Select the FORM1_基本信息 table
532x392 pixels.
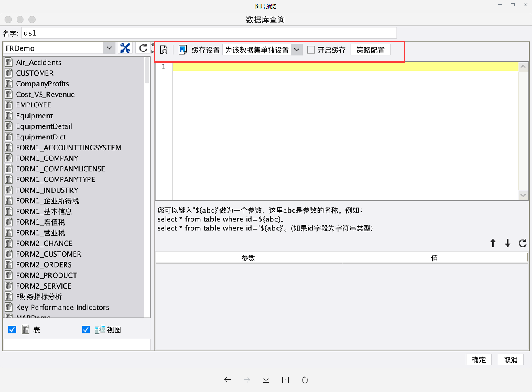tap(44, 211)
